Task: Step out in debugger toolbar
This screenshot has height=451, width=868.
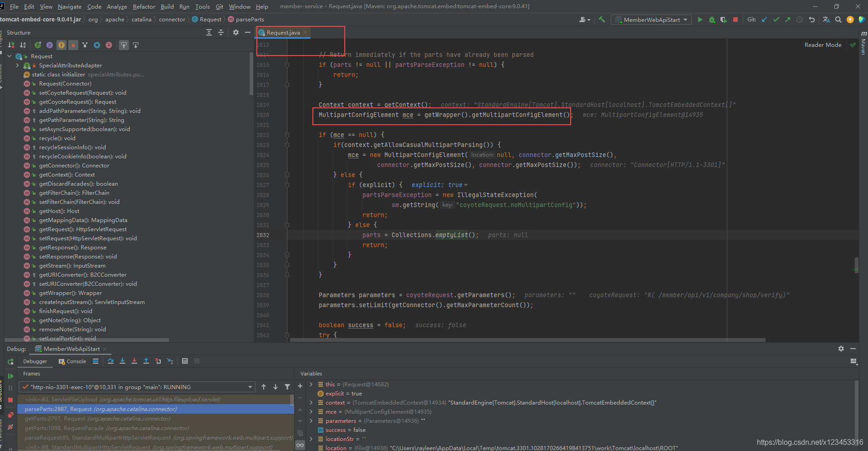Action: (146, 361)
